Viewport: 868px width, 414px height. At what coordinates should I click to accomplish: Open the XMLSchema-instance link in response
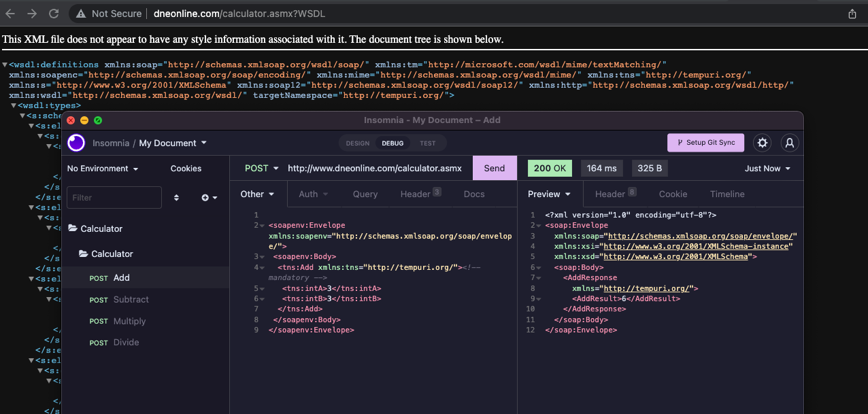(696, 247)
